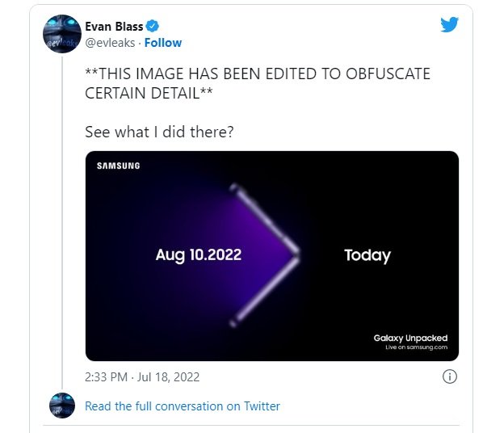Click the Galaxy Unpacked caption
Viewport: 504px width, 433px height.
click(410, 338)
